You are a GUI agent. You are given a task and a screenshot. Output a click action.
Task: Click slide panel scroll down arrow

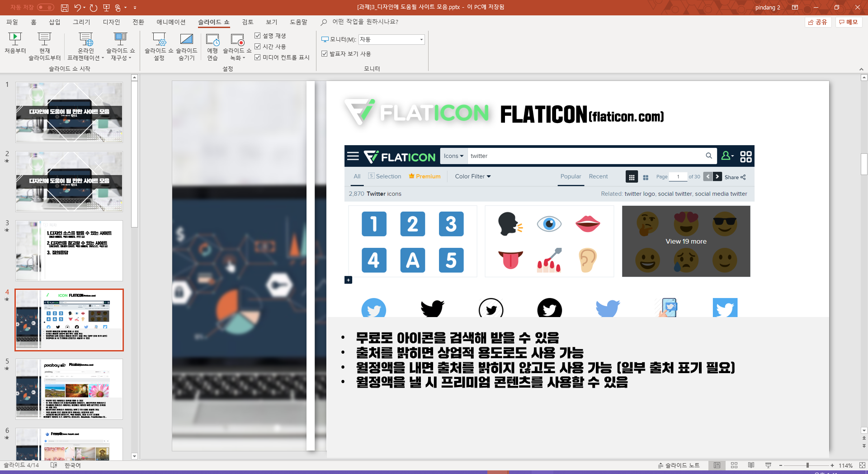click(x=134, y=456)
